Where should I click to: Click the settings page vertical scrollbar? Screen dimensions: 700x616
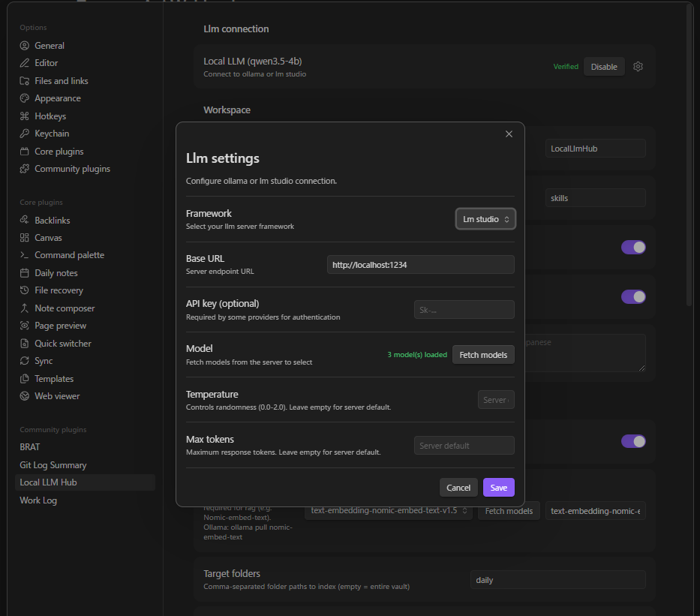tap(689, 156)
